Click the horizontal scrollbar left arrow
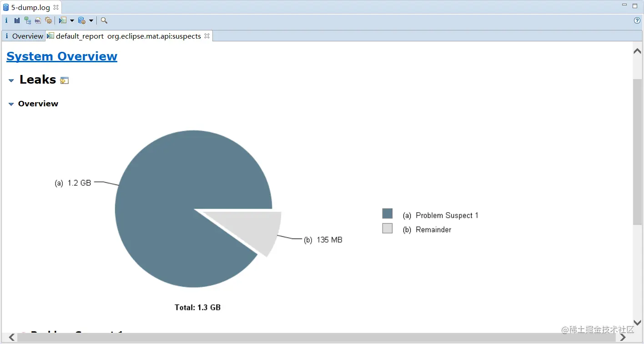Viewport: 644px width, 344px height. pyautogui.click(x=12, y=337)
